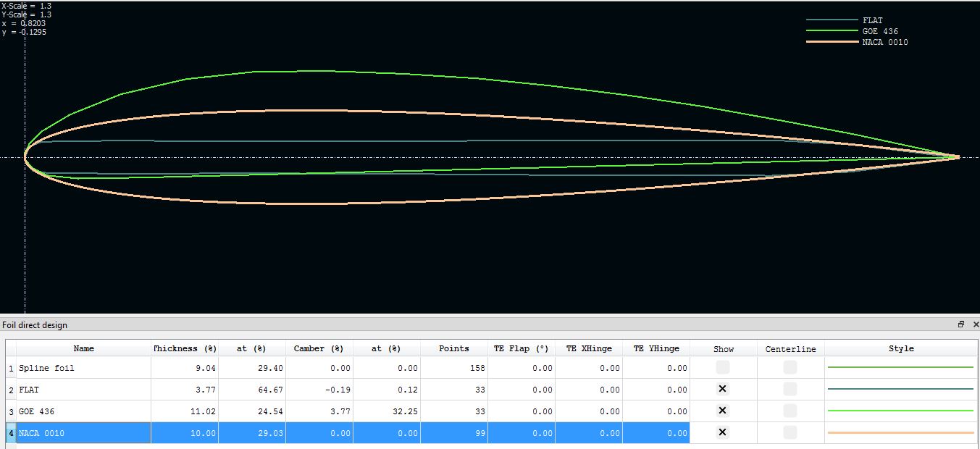The width and height of the screenshot is (980, 449).
Task: Click TE Flap value for FLAT
Action: (522, 390)
